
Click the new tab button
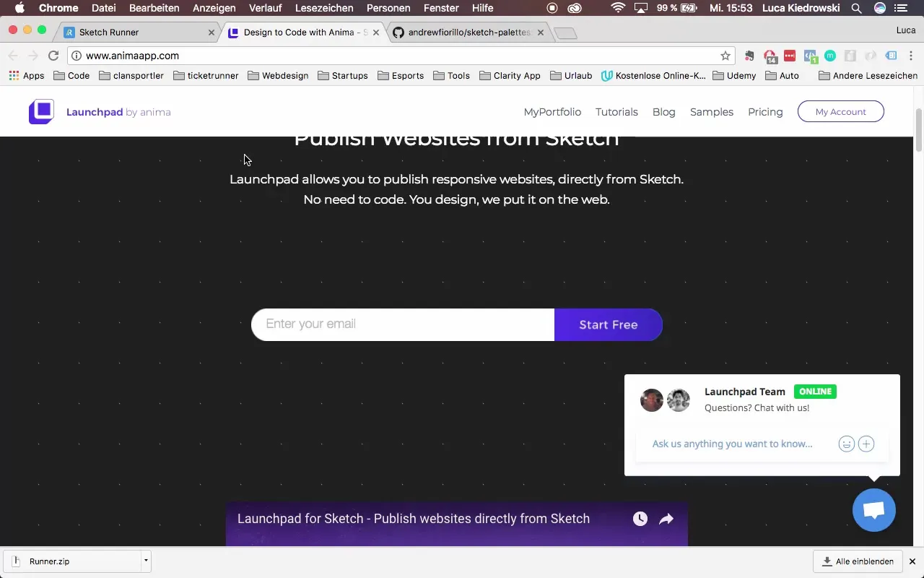pos(566,33)
